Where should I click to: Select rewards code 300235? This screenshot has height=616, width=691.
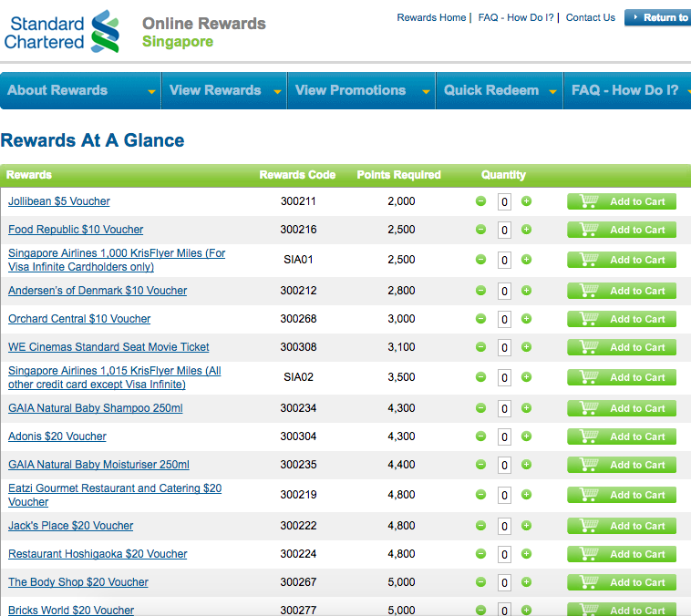(298, 465)
